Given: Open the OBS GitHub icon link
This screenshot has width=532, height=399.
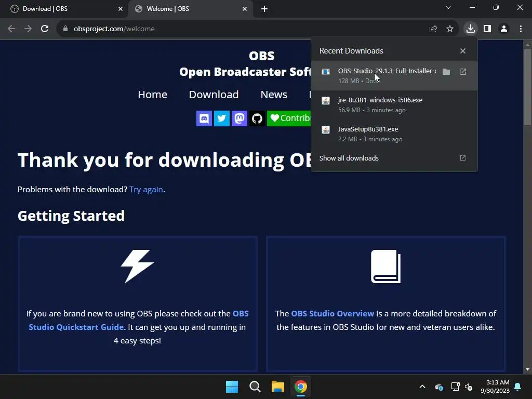Looking at the screenshot, I should (x=257, y=118).
